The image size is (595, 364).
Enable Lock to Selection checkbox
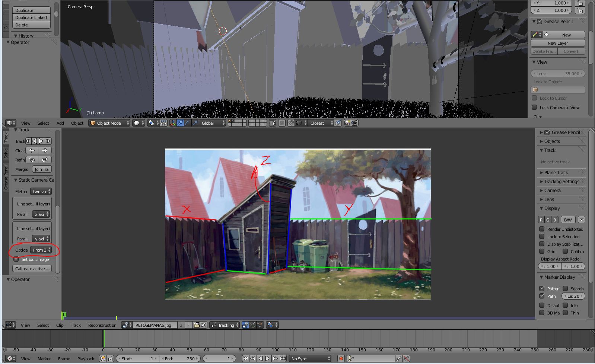(542, 237)
